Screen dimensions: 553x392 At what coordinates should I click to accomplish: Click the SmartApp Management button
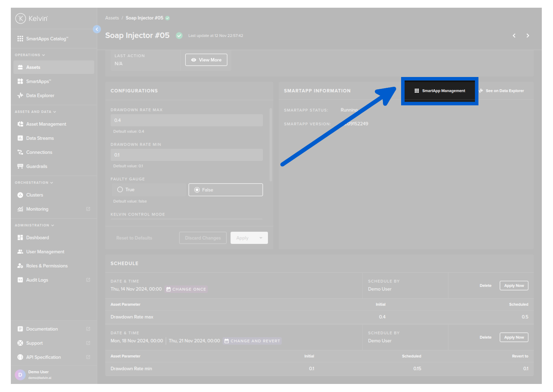[x=440, y=91]
